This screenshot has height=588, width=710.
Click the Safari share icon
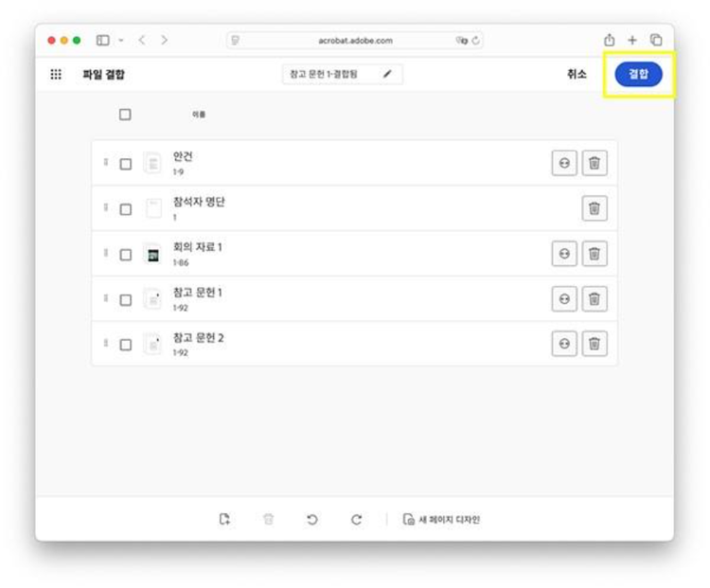click(610, 41)
